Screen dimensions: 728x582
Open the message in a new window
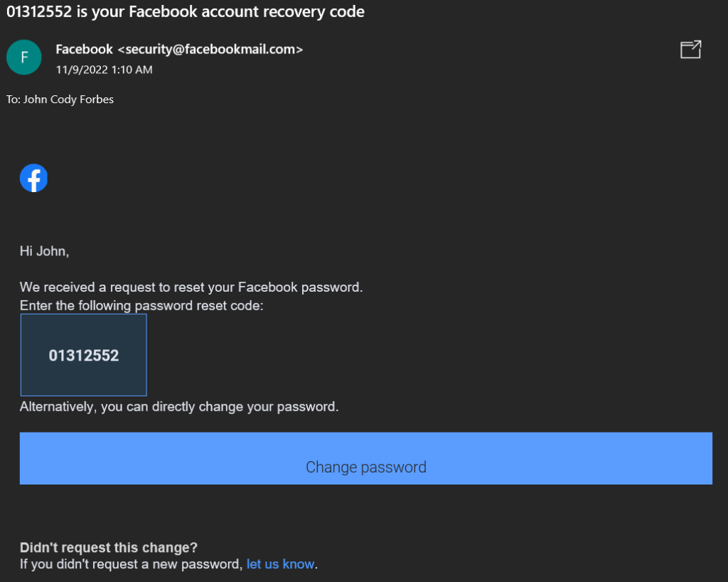click(x=690, y=49)
